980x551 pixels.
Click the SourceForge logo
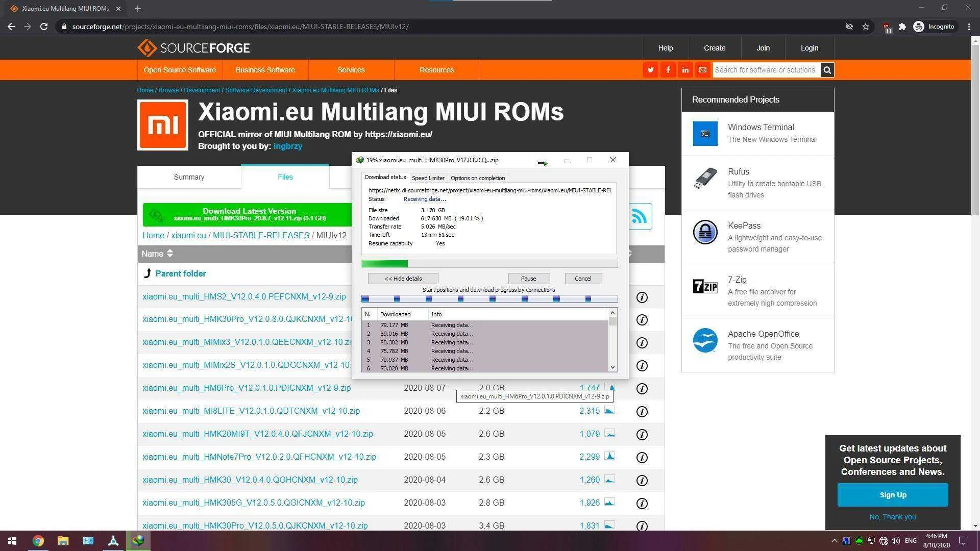[193, 48]
